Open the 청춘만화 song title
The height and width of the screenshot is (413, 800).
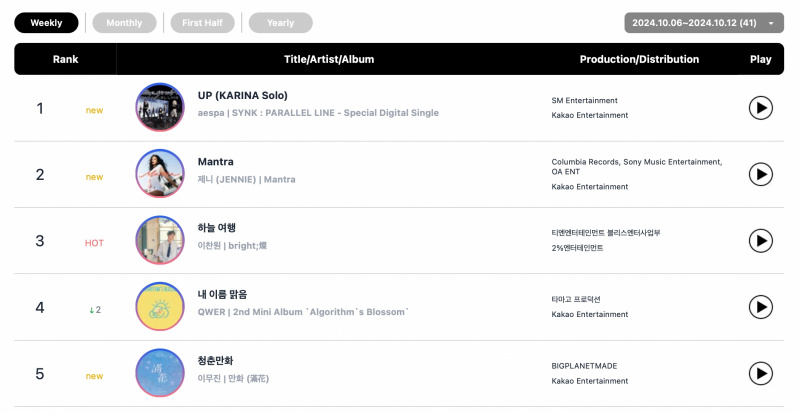[x=215, y=360]
